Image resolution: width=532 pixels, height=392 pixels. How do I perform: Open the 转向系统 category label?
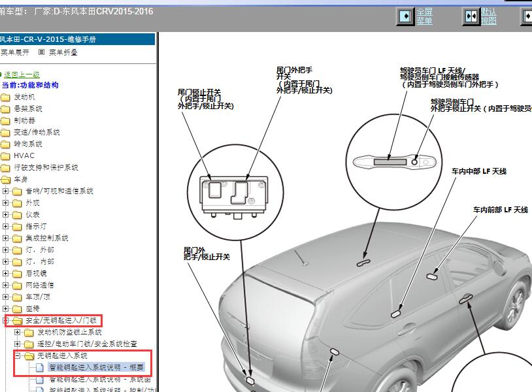[x=28, y=144]
